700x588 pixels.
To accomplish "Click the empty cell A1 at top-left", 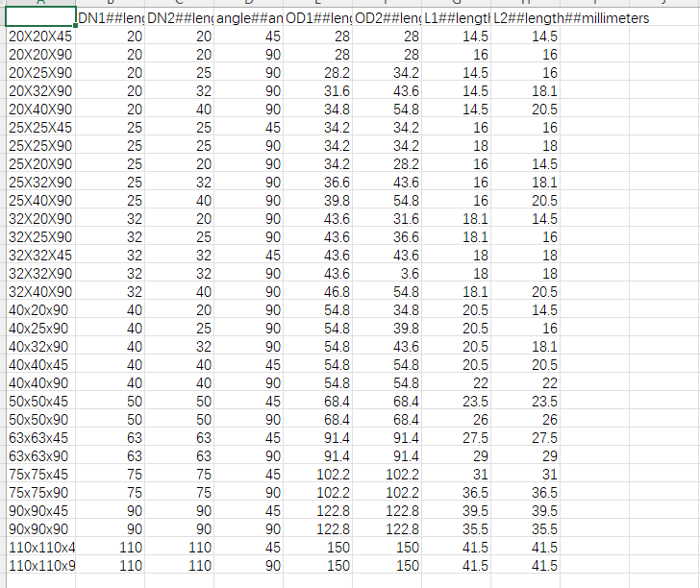I will (x=38, y=18).
